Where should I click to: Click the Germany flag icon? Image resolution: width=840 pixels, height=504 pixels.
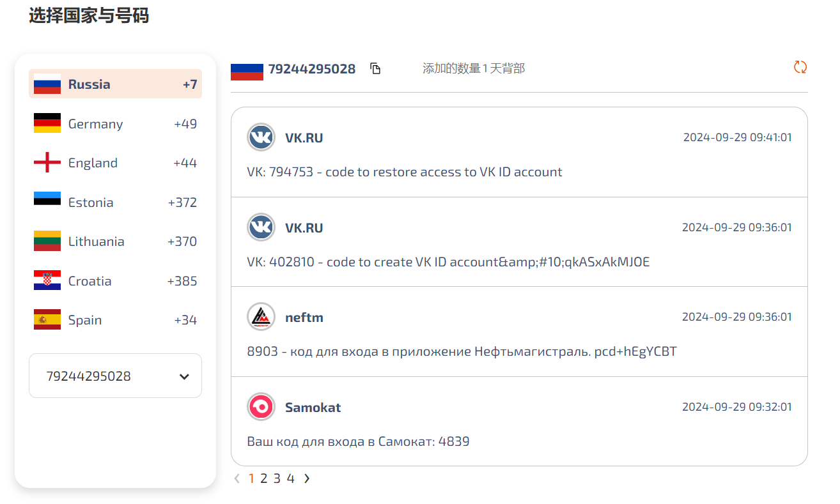point(47,123)
